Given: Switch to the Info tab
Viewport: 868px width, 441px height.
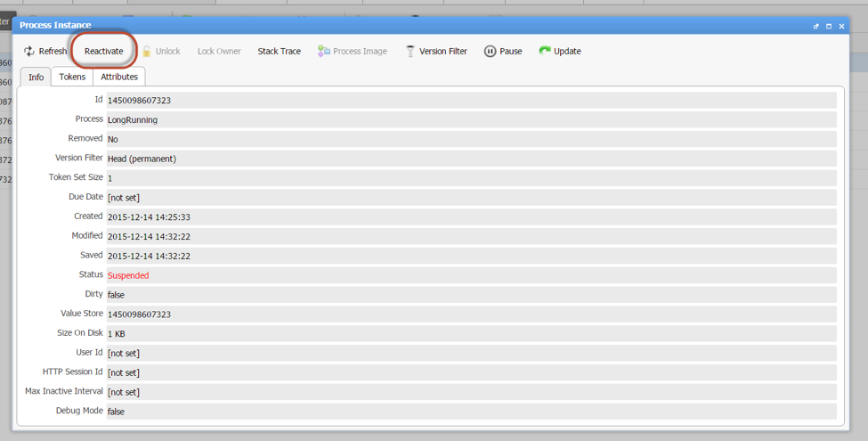Looking at the screenshot, I should 36,77.
